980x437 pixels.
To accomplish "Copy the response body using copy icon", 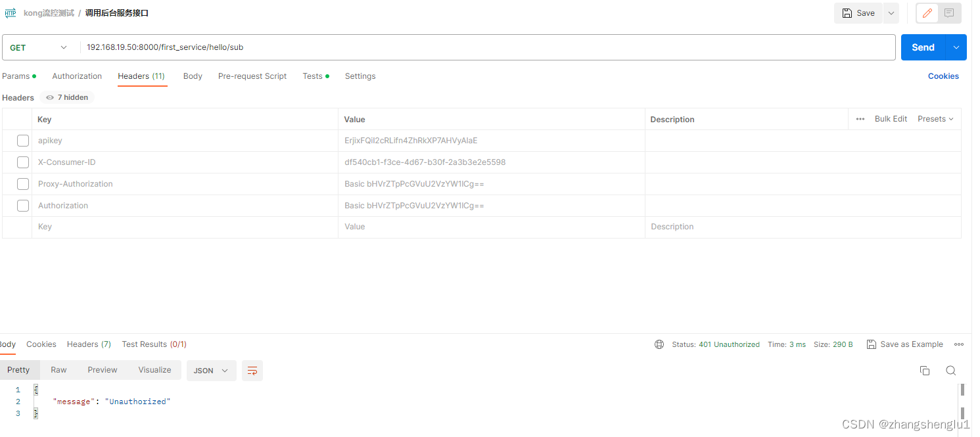I will pyautogui.click(x=925, y=370).
